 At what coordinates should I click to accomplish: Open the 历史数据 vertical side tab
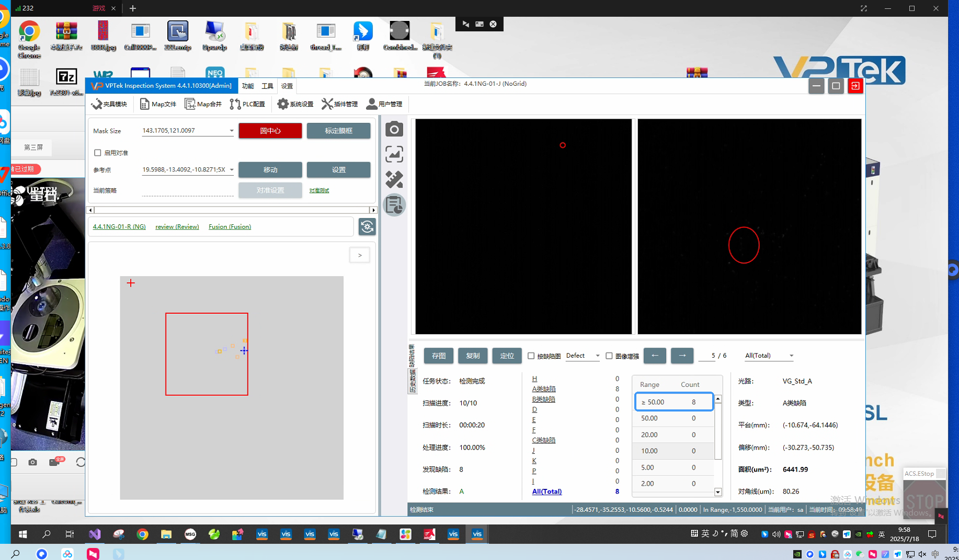point(412,381)
